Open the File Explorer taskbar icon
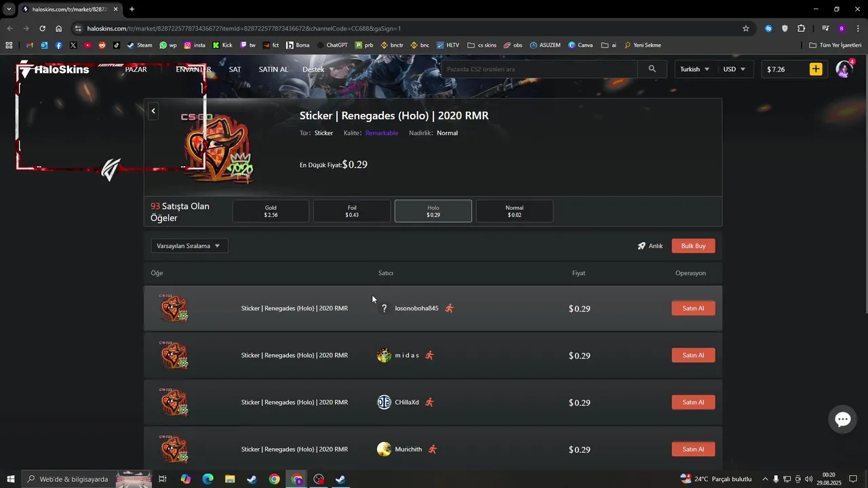This screenshot has height=488, width=868. (230, 479)
